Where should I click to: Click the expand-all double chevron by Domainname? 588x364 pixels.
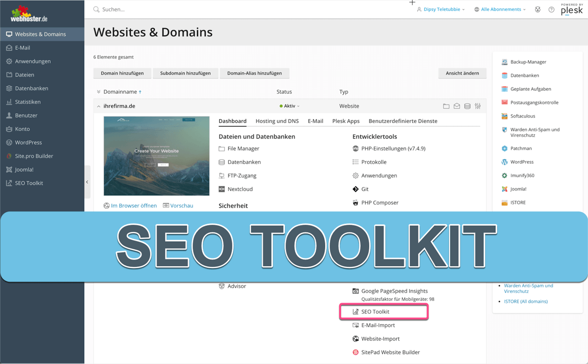(98, 92)
